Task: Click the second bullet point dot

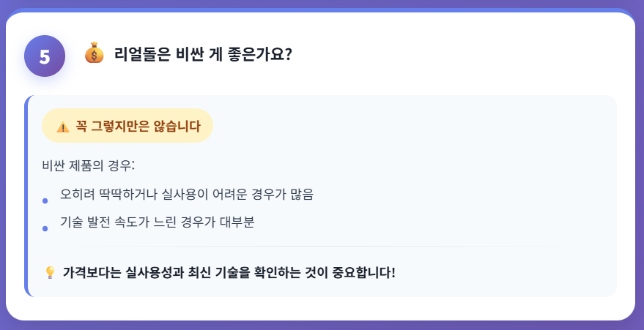Action: [45, 228]
